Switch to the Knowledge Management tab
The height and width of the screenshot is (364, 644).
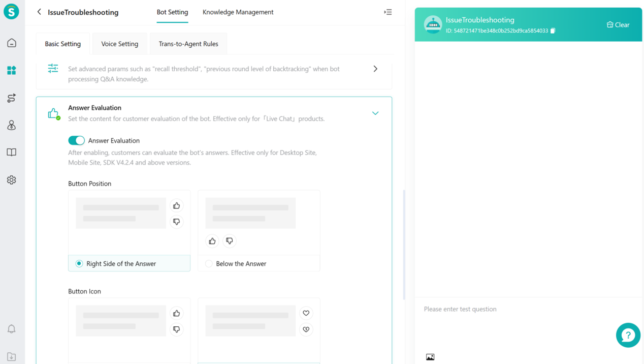[x=238, y=12]
